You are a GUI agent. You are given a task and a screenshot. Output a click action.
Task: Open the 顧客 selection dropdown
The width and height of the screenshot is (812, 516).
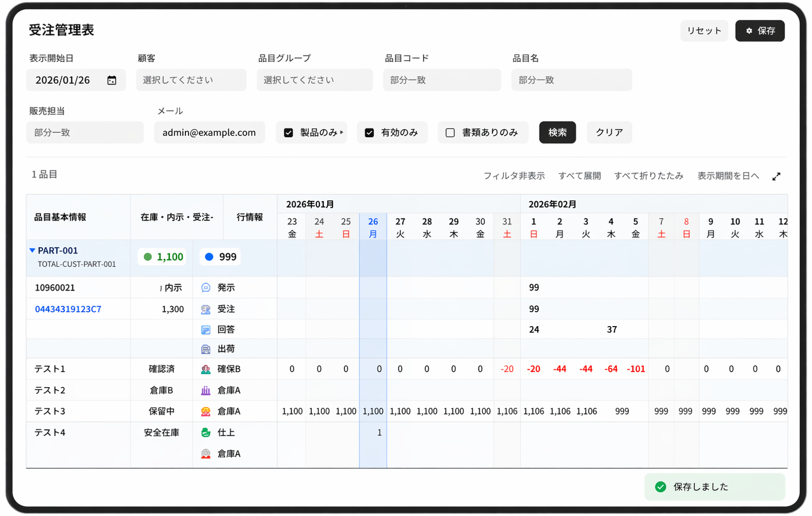click(x=191, y=80)
